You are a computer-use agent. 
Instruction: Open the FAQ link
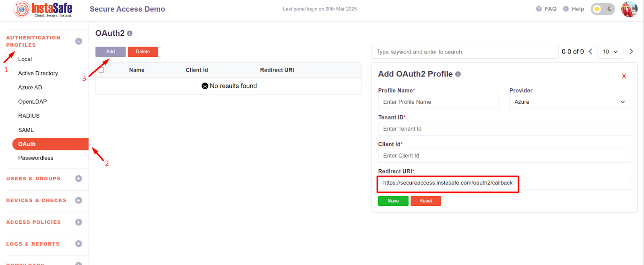pos(551,9)
